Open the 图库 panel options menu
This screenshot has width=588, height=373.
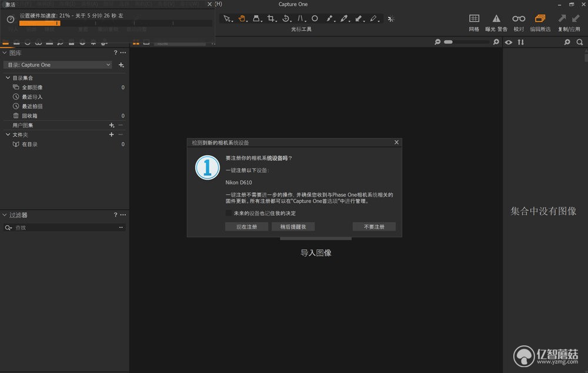(123, 53)
